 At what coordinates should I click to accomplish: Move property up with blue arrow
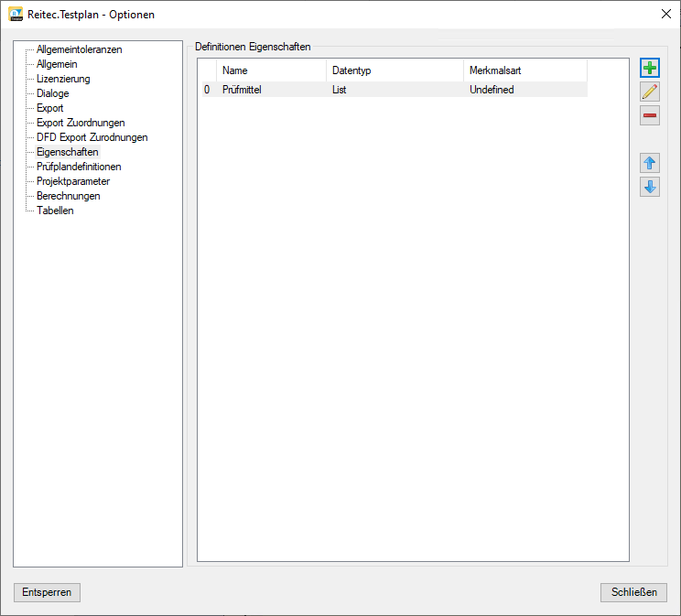pyautogui.click(x=650, y=163)
